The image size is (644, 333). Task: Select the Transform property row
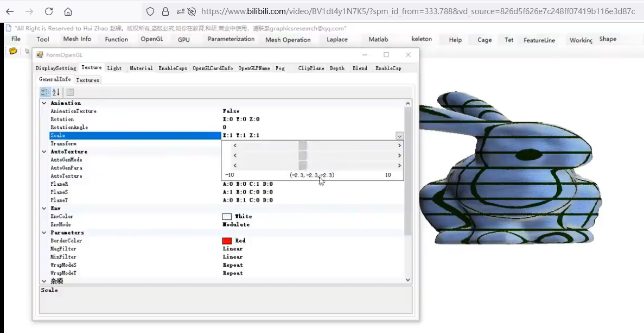[135, 143]
